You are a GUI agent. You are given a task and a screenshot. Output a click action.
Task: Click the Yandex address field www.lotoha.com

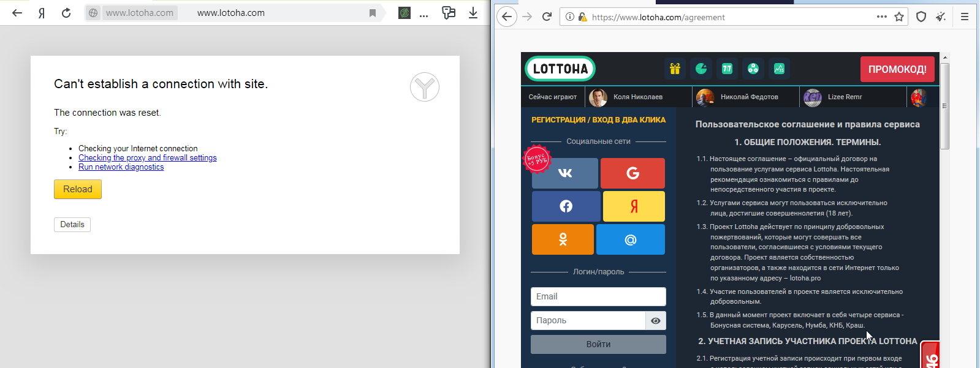pyautogui.click(x=231, y=13)
